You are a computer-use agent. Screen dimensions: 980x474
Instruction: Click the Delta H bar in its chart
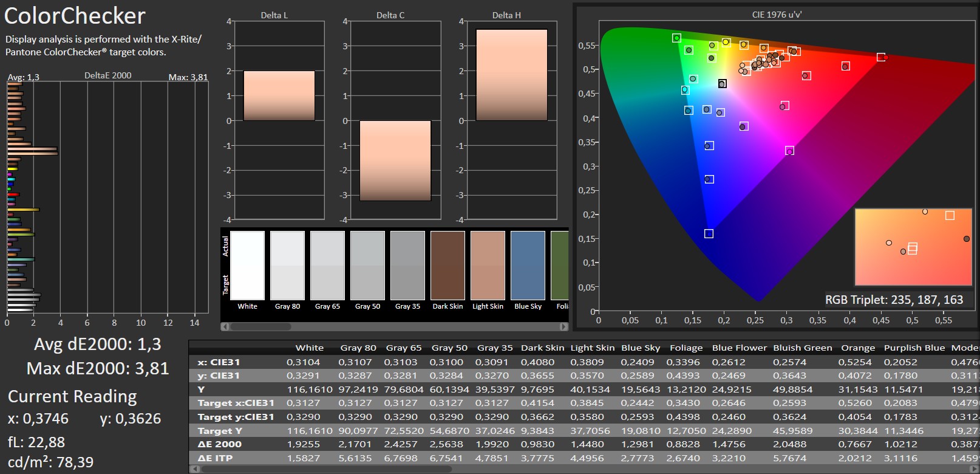(x=511, y=75)
